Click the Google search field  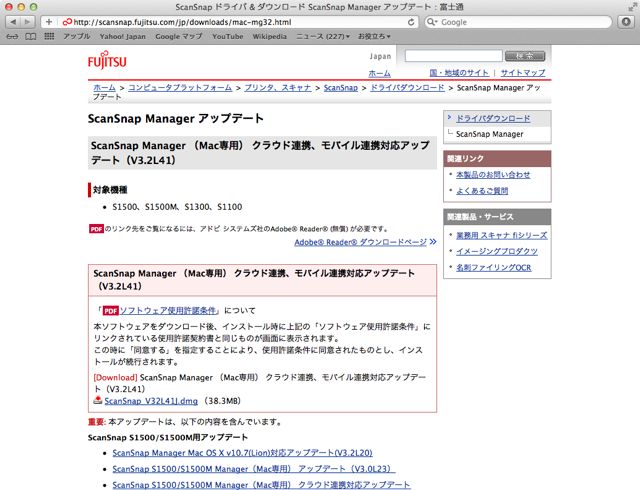(518, 22)
